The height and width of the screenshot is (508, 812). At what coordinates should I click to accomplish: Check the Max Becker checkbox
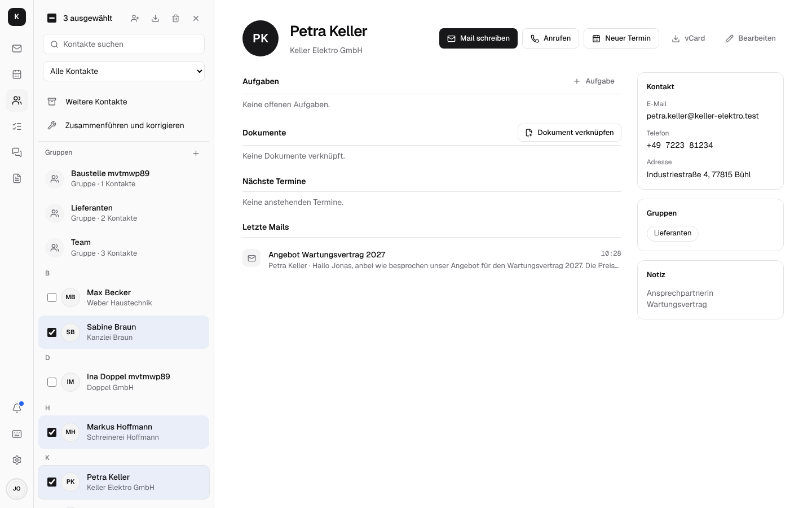[x=52, y=297]
